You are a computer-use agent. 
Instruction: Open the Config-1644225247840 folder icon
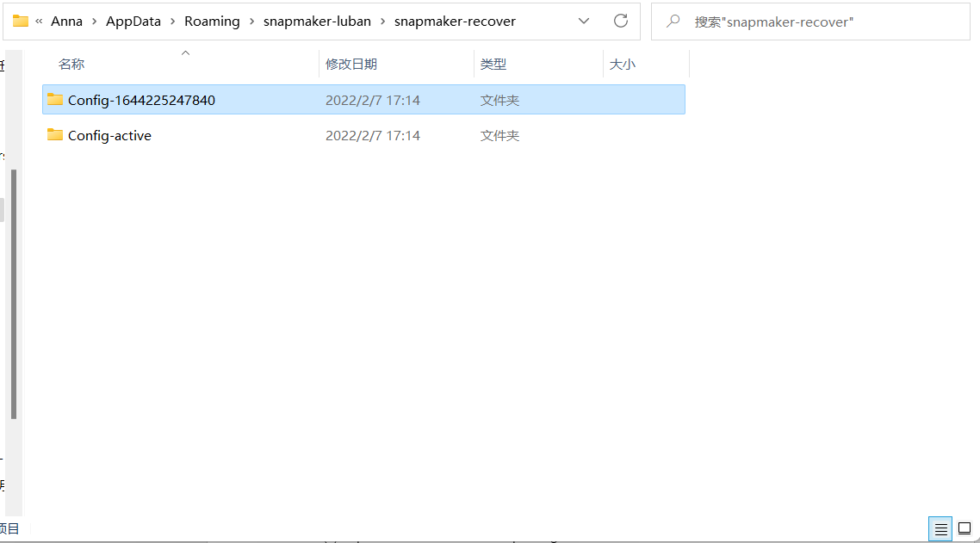coord(55,99)
